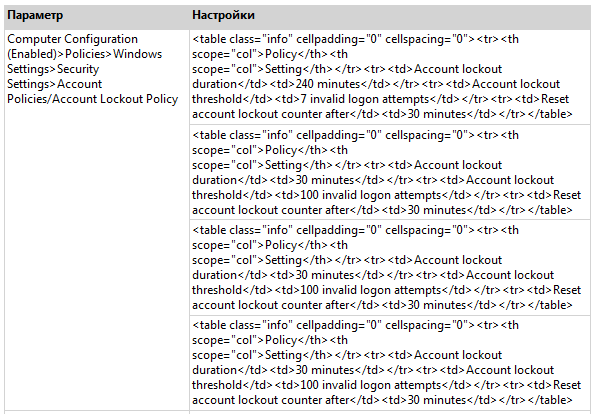The height and width of the screenshot is (414, 594).
Task: Select settings cell with 240 minutes duration
Action: (390, 77)
